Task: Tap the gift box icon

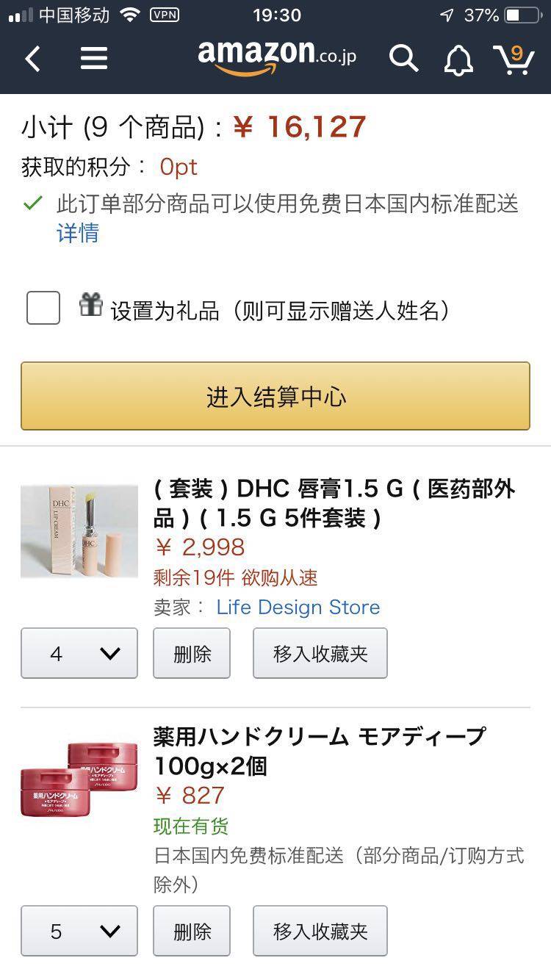Action: click(x=91, y=304)
